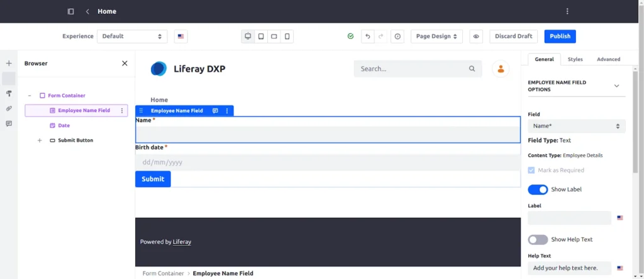Click Form Container in the breadcrumb
The width and height of the screenshot is (644, 279).
click(163, 273)
